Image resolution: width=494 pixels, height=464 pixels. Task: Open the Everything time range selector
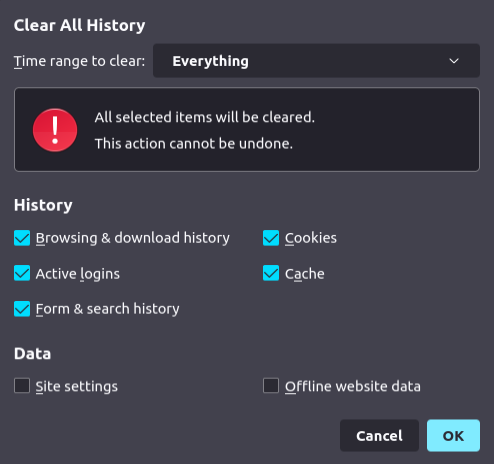point(316,61)
